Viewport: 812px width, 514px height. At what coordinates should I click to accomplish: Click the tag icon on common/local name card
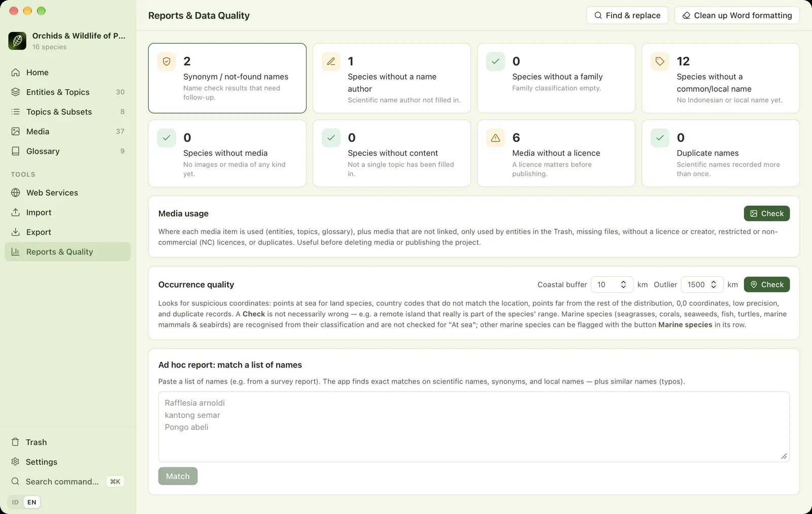[660, 61]
